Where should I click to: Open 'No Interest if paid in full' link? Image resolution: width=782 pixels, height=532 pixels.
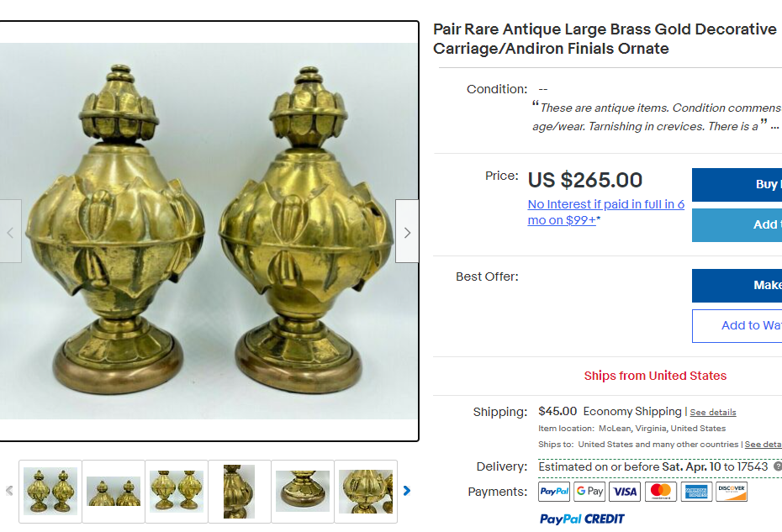click(606, 212)
